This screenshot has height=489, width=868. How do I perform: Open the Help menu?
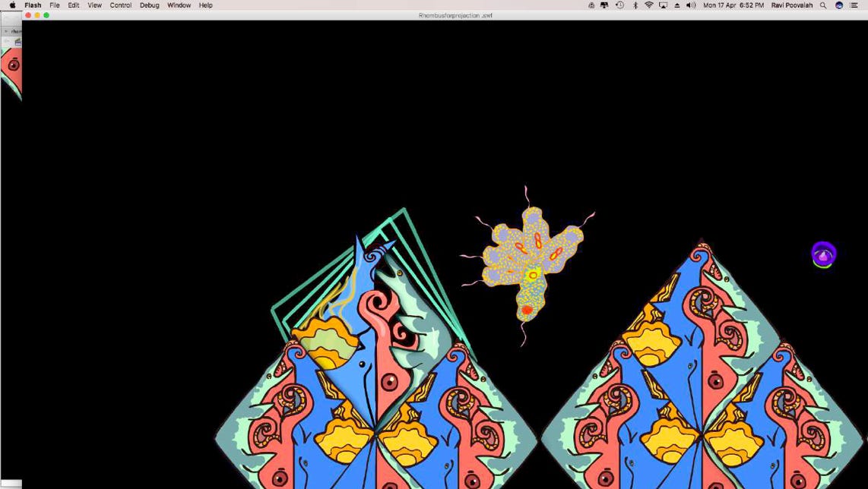point(205,5)
